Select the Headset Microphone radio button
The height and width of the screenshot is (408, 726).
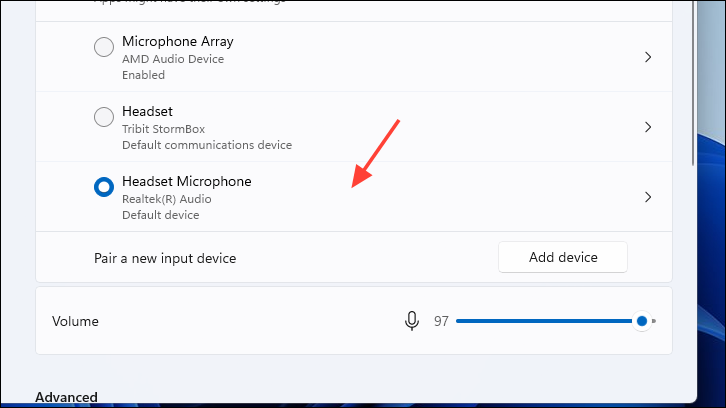coord(103,187)
